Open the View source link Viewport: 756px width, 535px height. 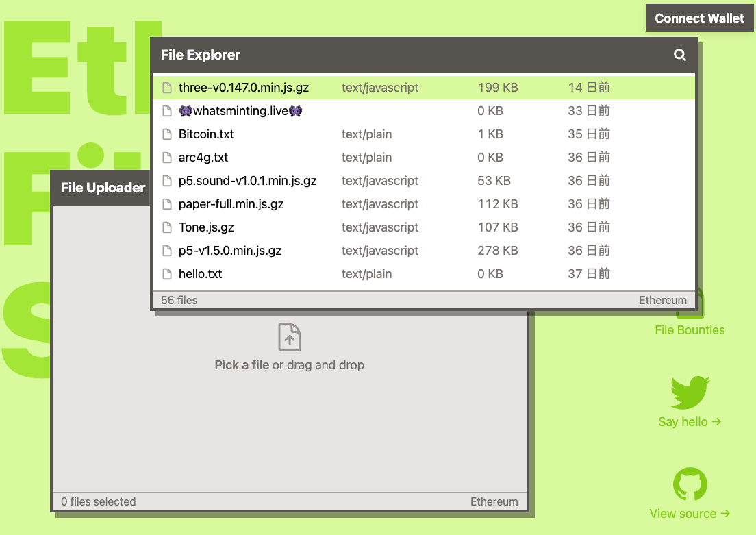(x=690, y=514)
